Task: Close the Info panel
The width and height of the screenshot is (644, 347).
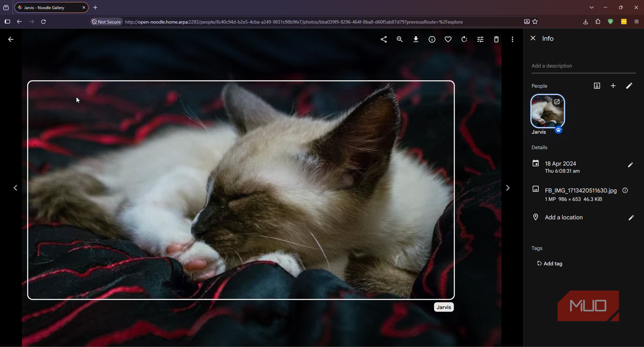Action: tap(533, 38)
